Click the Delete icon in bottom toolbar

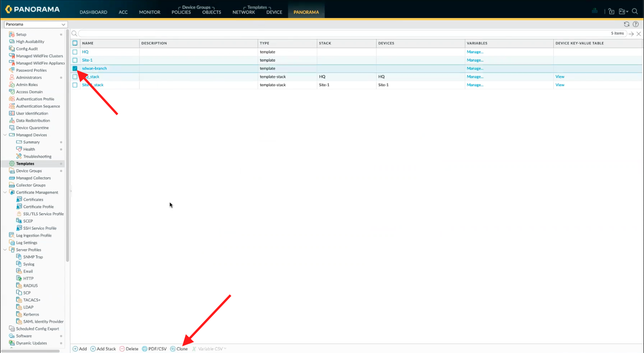point(122,349)
